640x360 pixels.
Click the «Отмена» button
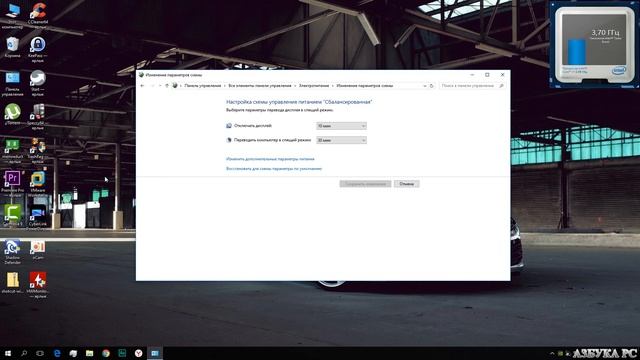407,184
